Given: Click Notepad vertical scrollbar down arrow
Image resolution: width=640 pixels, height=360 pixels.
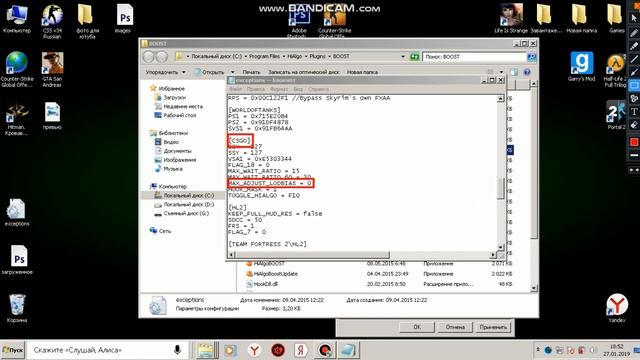Looking at the screenshot, I should (x=500, y=247).
